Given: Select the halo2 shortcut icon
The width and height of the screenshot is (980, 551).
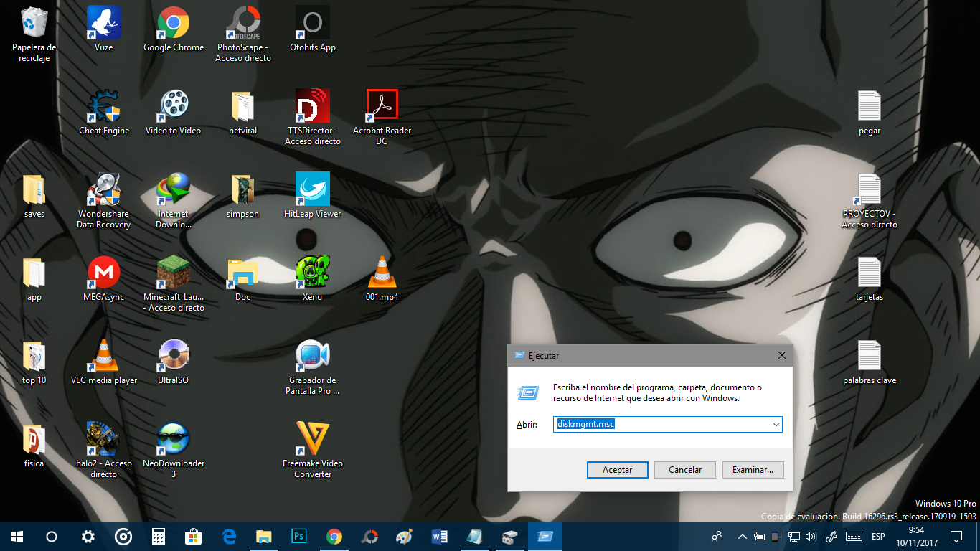Looking at the screenshot, I should point(103,450).
